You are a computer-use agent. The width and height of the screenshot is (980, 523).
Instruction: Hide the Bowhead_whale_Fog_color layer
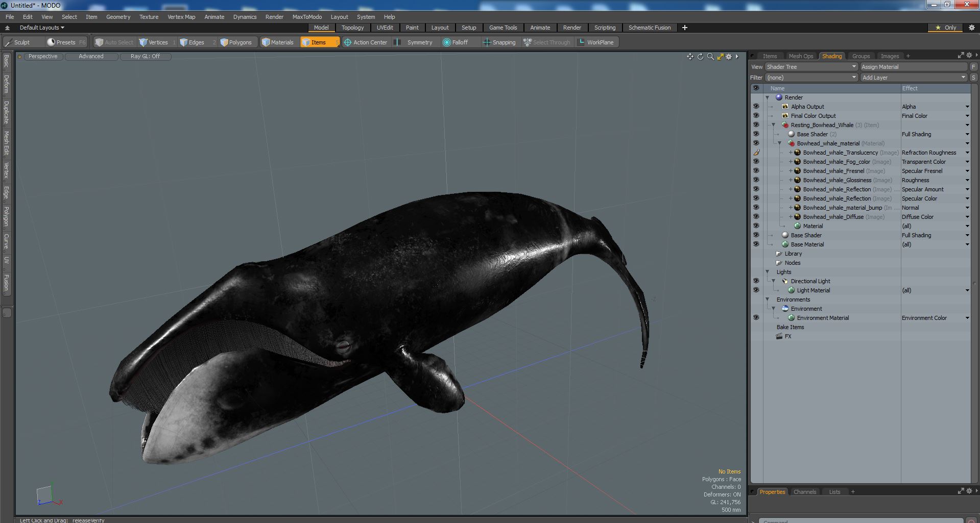pos(756,162)
